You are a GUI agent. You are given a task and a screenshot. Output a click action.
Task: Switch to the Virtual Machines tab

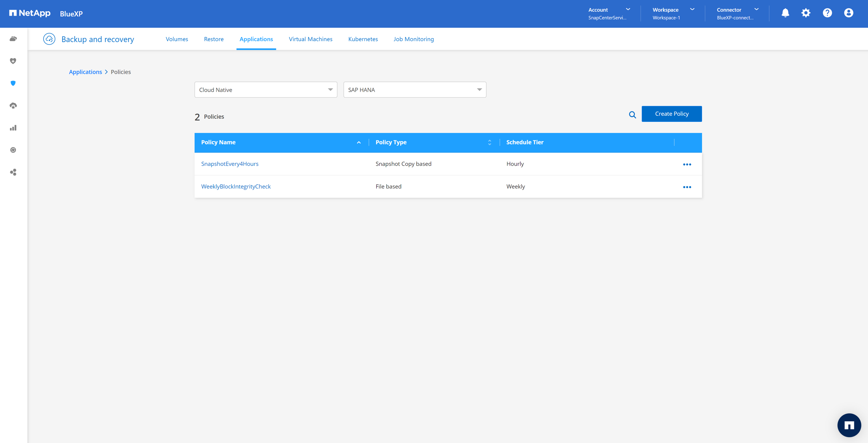(x=310, y=39)
